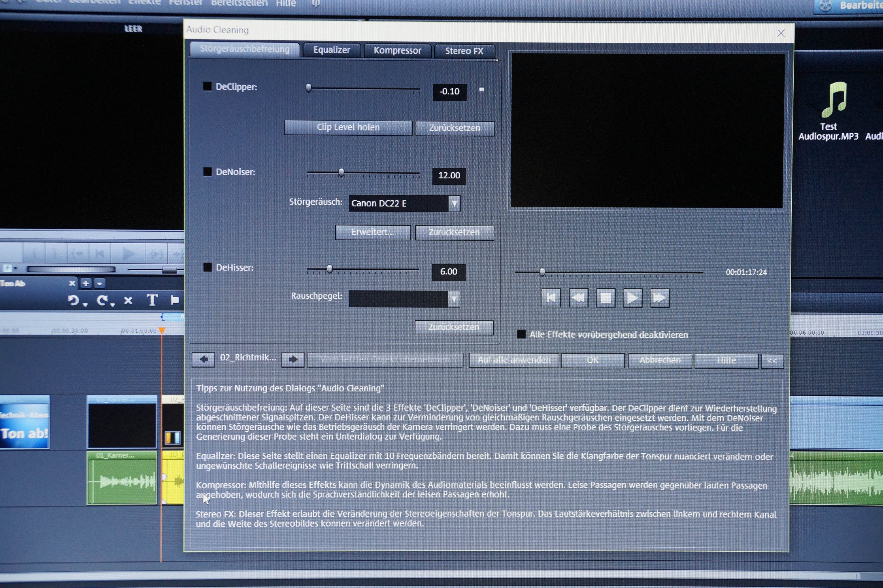This screenshot has height=588, width=883.
Task: Expand the Rauschpegel dropdown
Action: (454, 299)
